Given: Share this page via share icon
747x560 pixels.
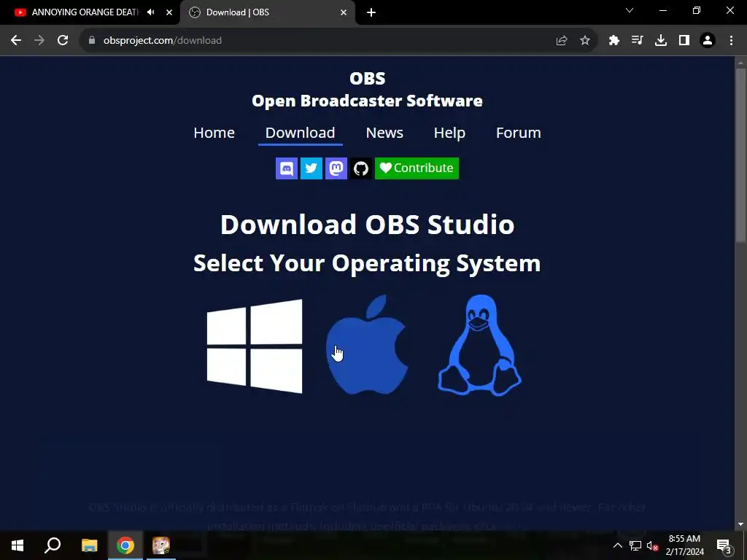Looking at the screenshot, I should (x=562, y=41).
